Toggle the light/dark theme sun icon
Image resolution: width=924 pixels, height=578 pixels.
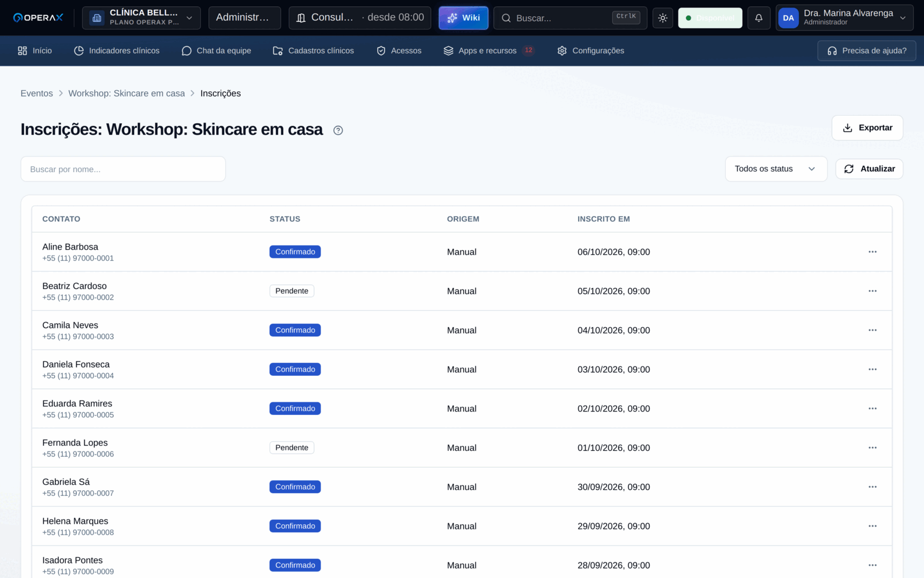click(x=662, y=18)
